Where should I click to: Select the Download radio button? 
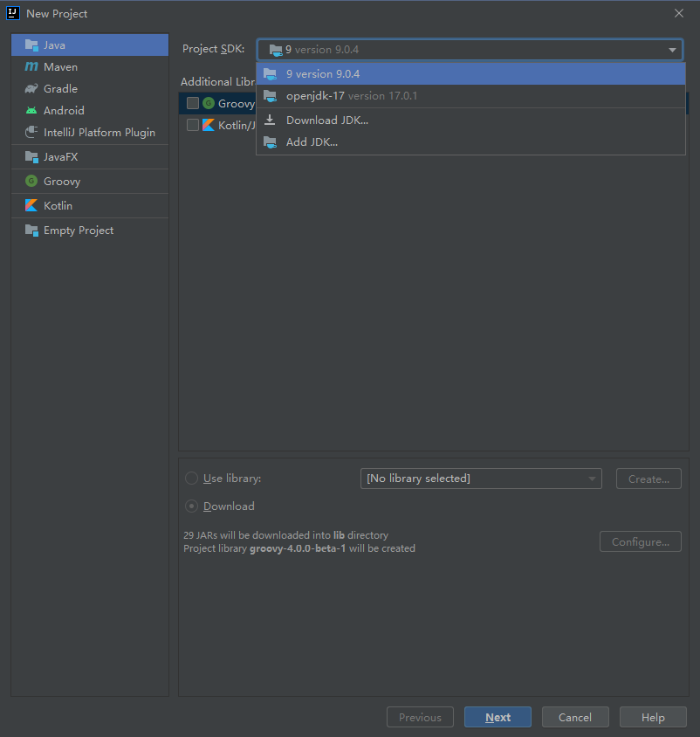(191, 506)
